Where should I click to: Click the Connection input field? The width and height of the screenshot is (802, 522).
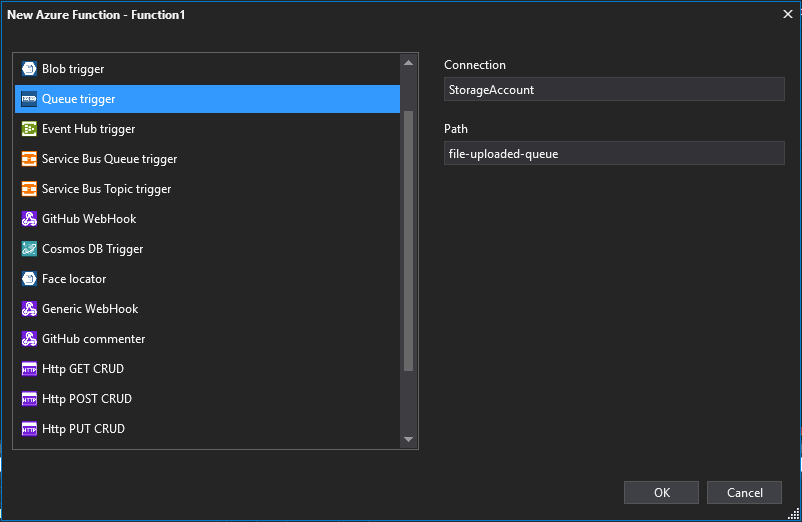pyautogui.click(x=614, y=89)
